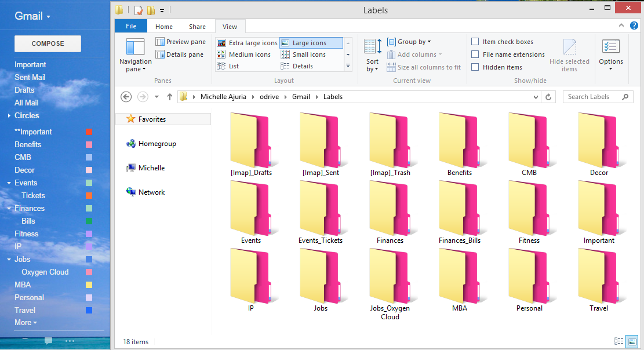Viewport: 644px width, 350px height.
Task: Expand the layout gallery more arrow
Action: [x=348, y=65]
